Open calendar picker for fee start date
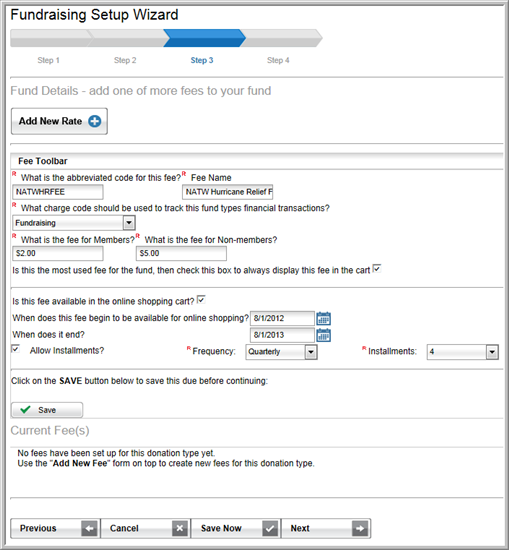509x550 pixels. [x=323, y=318]
